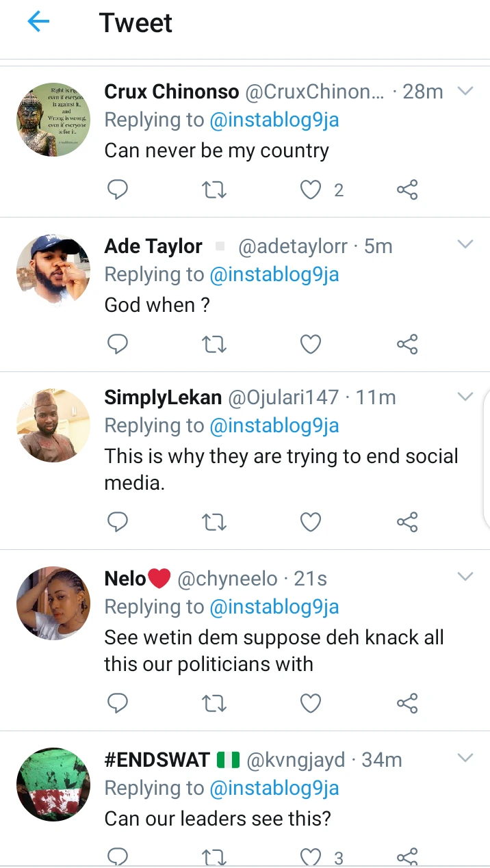This screenshot has width=490, height=868.
Task: Share SimplyLekan's tweet via share icon
Action: click(x=407, y=523)
